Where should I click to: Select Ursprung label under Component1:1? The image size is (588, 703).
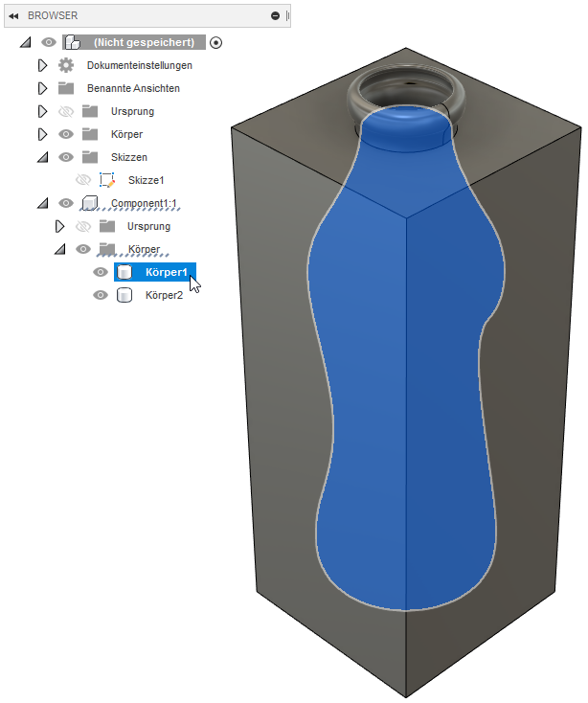pos(148,226)
